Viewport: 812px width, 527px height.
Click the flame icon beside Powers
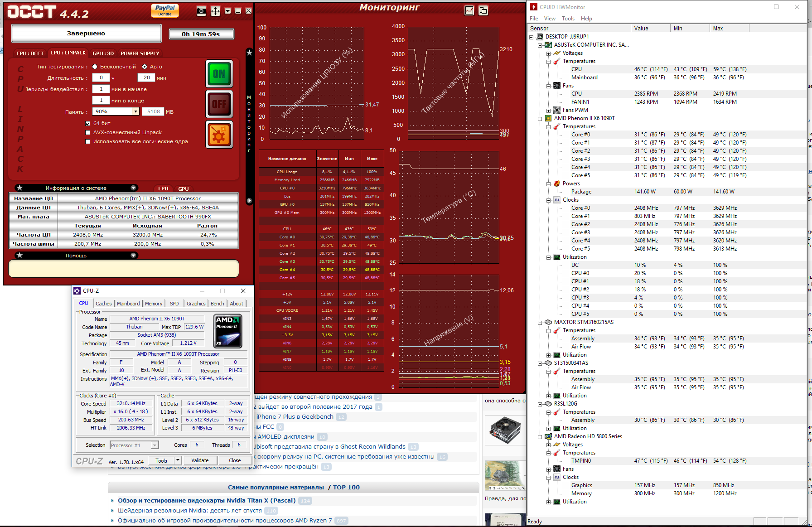pyautogui.click(x=557, y=184)
